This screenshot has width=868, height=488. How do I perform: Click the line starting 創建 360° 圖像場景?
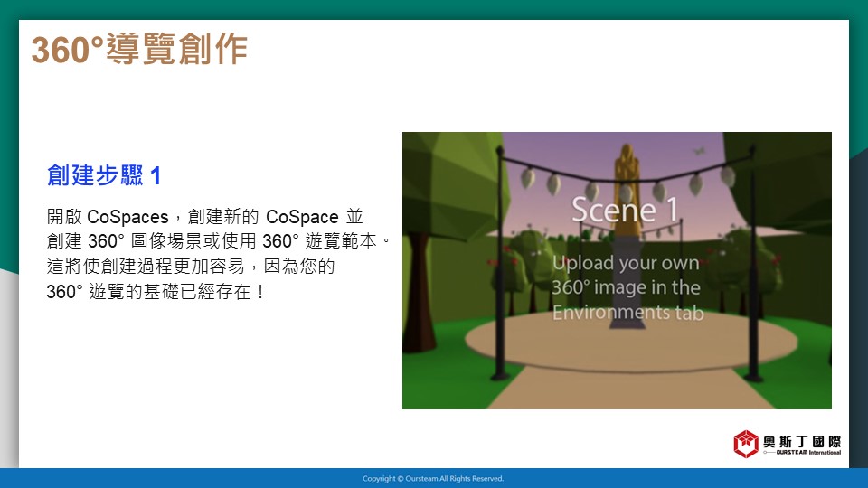(x=219, y=241)
